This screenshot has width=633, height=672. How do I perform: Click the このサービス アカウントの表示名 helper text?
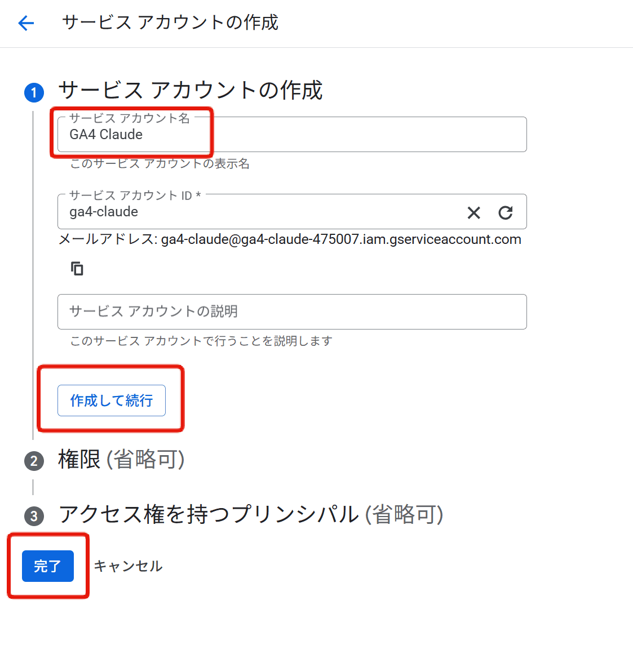click(160, 164)
